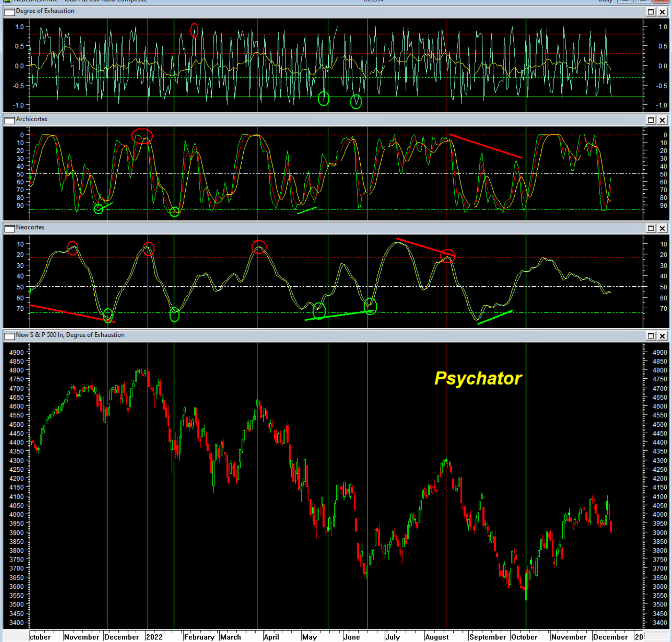Close the Degree of Exhaustion pane
Viewport: 672px width, 642px height.
(662, 12)
